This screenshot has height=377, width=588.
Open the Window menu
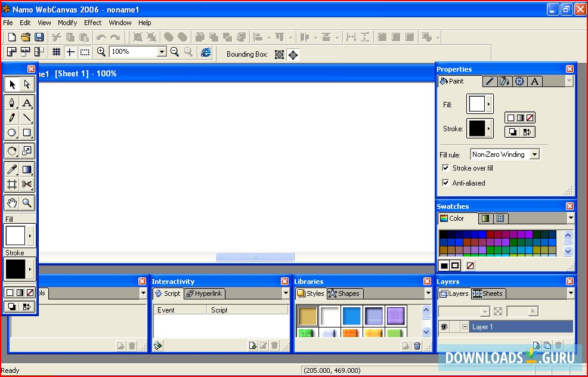click(120, 23)
